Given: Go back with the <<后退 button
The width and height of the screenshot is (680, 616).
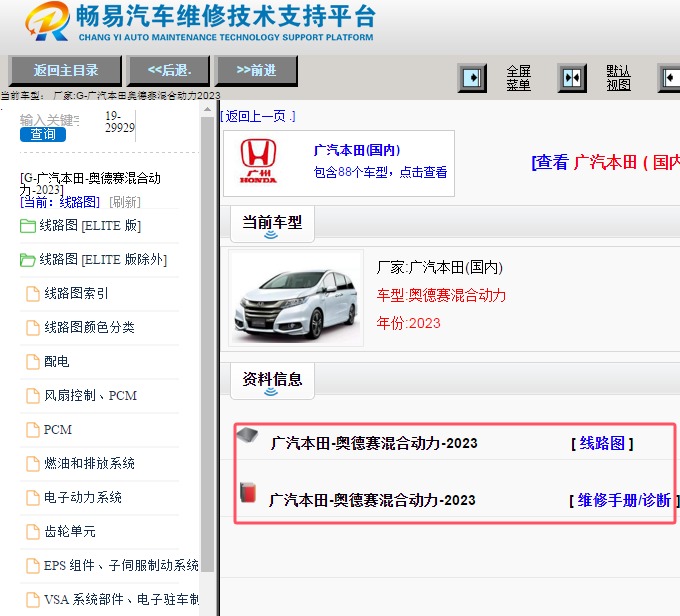Looking at the screenshot, I should point(169,71).
